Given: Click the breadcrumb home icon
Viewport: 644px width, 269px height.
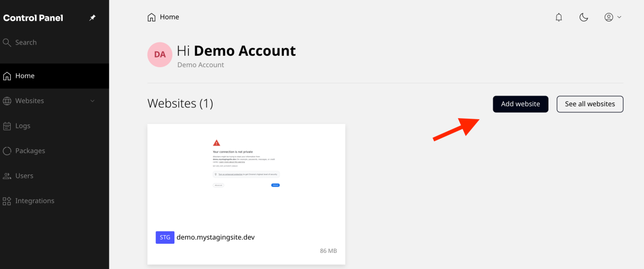Looking at the screenshot, I should pos(152,17).
